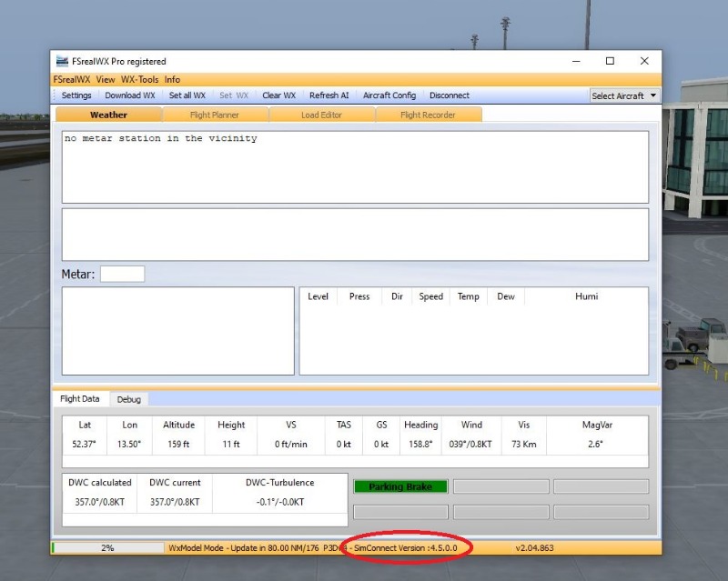Click the green Parking Brake indicator
This screenshot has height=581, width=728.
[400, 486]
